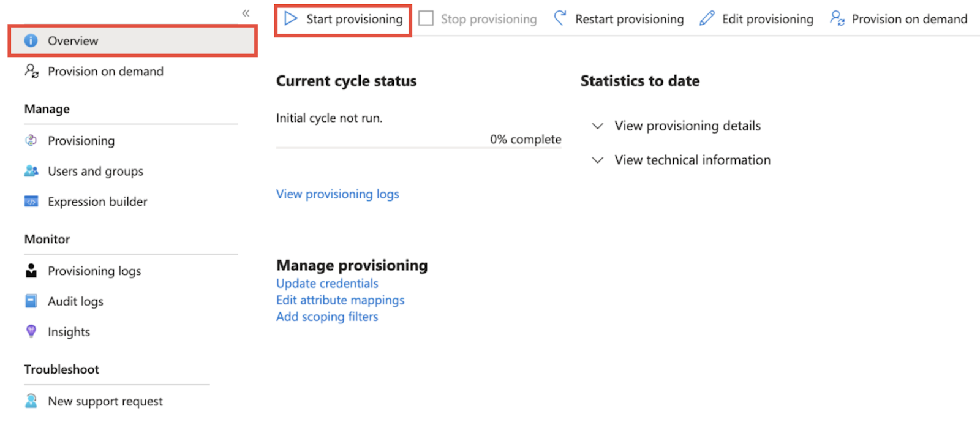This screenshot has height=430, width=980.
Task: Open New support request under Troubleshoot
Action: pyautogui.click(x=94, y=401)
